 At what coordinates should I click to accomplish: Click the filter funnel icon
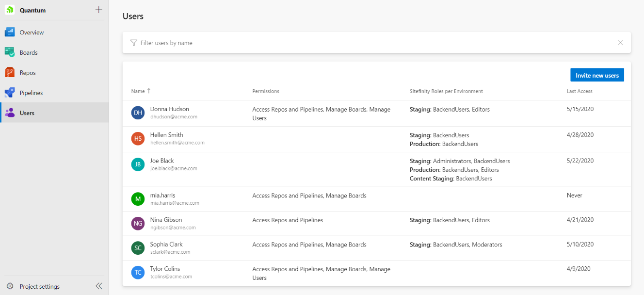pyautogui.click(x=134, y=43)
